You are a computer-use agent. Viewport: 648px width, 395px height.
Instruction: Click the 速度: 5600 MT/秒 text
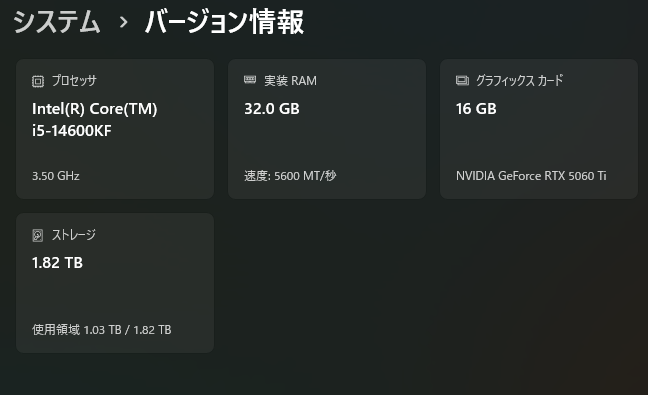[x=290, y=176]
